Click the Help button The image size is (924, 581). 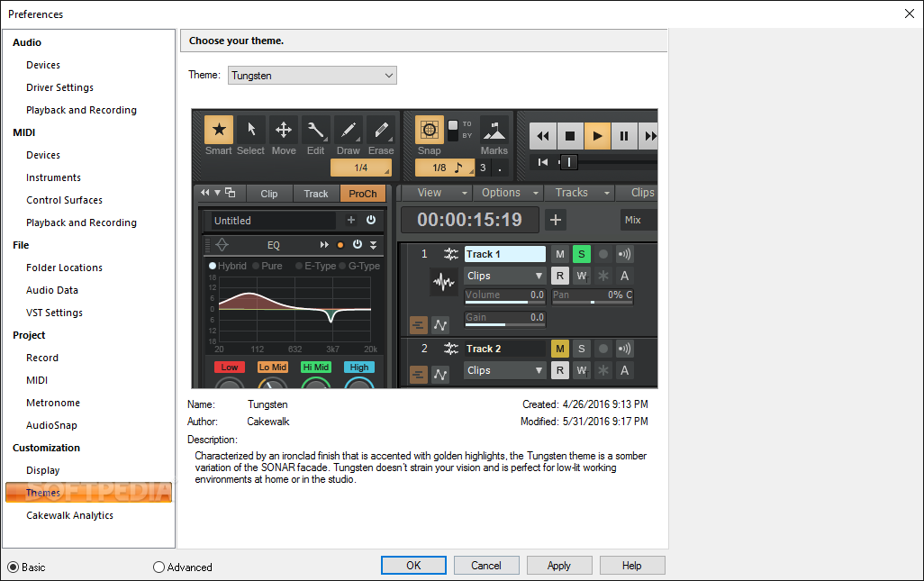(x=631, y=565)
